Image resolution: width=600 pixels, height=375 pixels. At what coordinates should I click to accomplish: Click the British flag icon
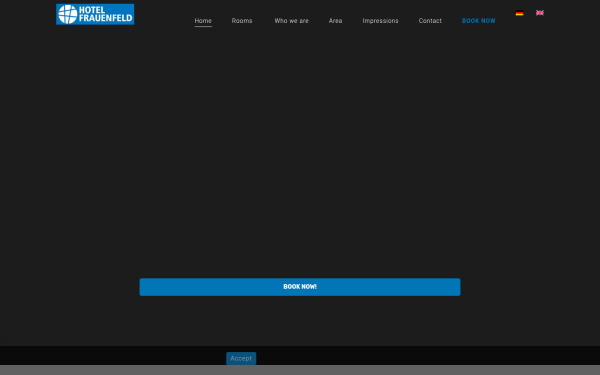coord(540,13)
